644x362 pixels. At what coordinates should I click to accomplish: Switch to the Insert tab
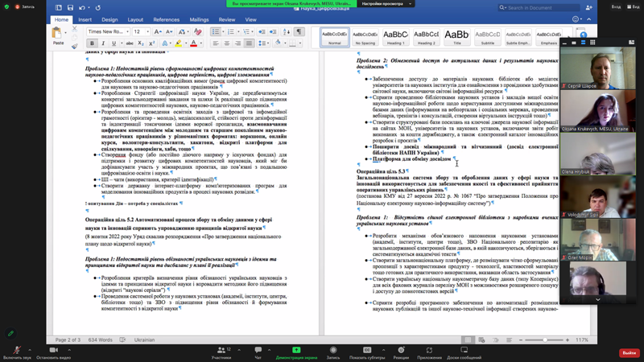85,19
